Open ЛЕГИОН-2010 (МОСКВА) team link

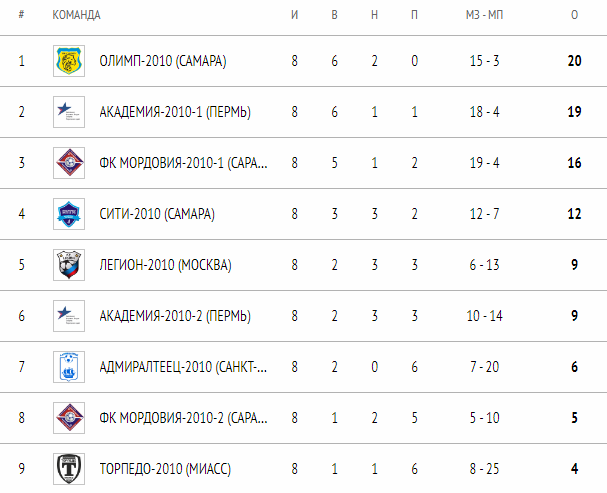pos(166,265)
